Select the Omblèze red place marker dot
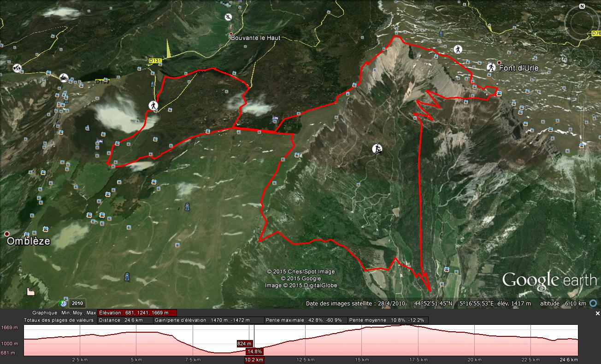The width and height of the screenshot is (601, 364). coord(7,234)
